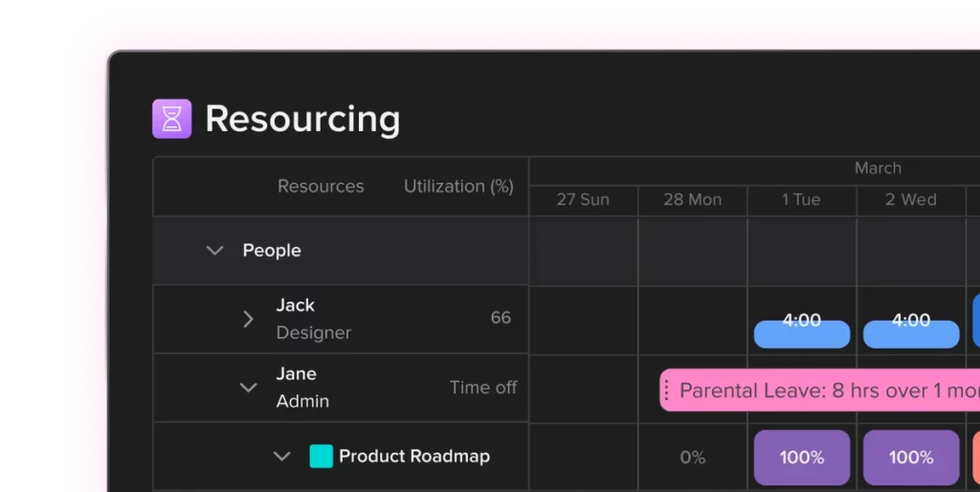Click the March month label
Image resolution: width=980 pixels, height=492 pixels.
(878, 168)
